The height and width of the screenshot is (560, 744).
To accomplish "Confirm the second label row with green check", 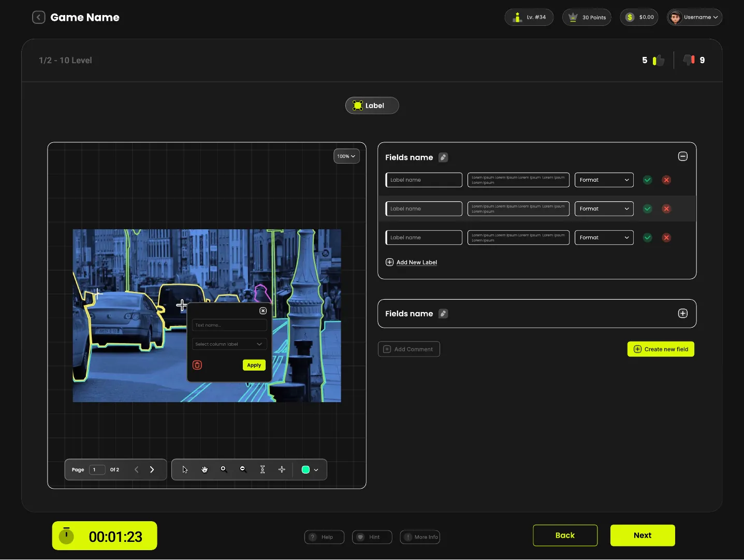I will [648, 209].
